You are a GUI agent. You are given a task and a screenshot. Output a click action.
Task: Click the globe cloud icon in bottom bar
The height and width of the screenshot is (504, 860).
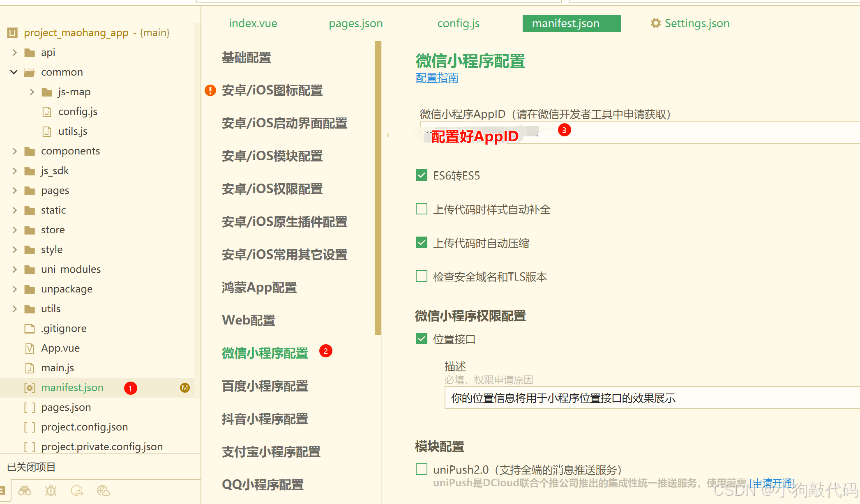pyautogui.click(x=104, y=490)
